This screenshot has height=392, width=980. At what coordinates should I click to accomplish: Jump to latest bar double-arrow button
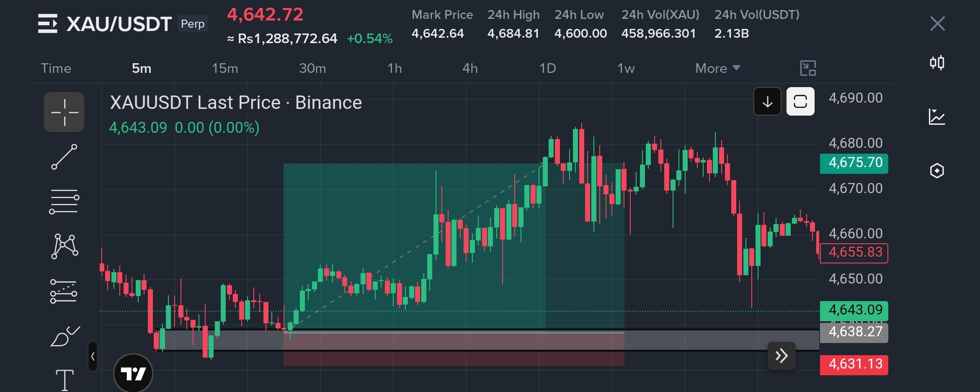[x=781, y=356]
